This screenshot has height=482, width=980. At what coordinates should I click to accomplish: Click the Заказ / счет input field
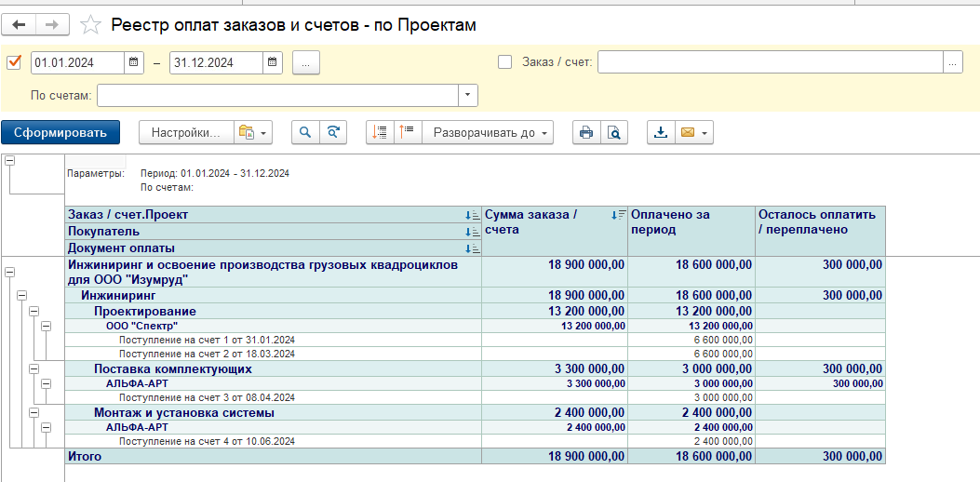769,62
